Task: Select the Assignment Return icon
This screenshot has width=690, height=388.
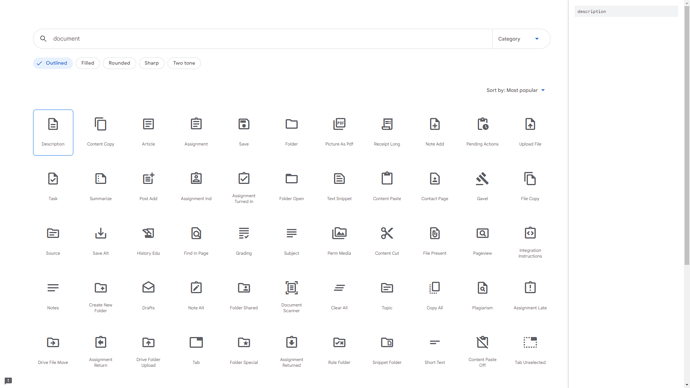Action: (x=101, y=342)
